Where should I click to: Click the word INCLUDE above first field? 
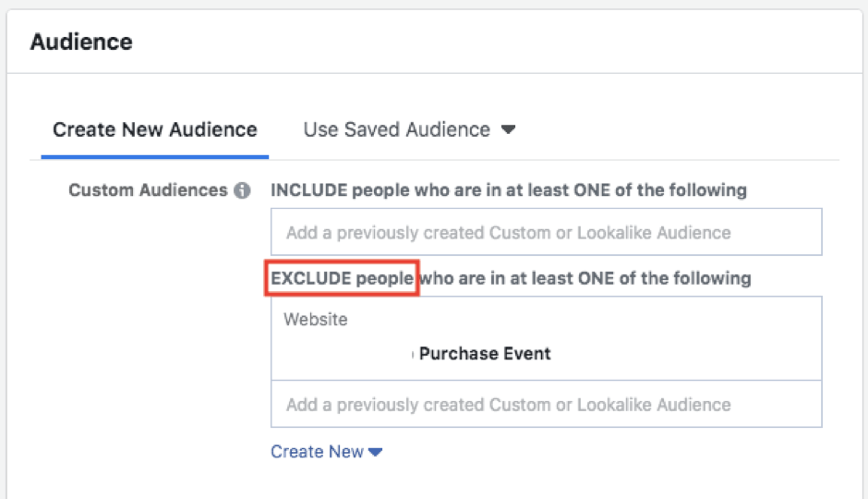click(308, 190)
